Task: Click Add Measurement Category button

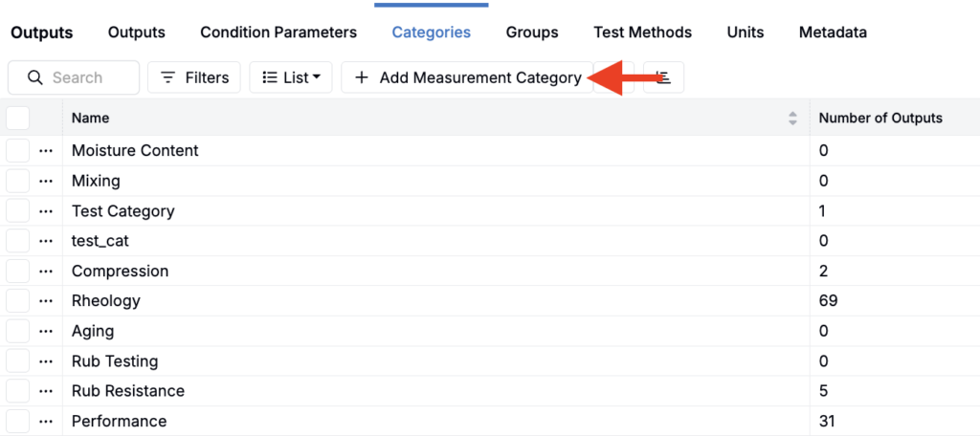Action: point(468,77)
